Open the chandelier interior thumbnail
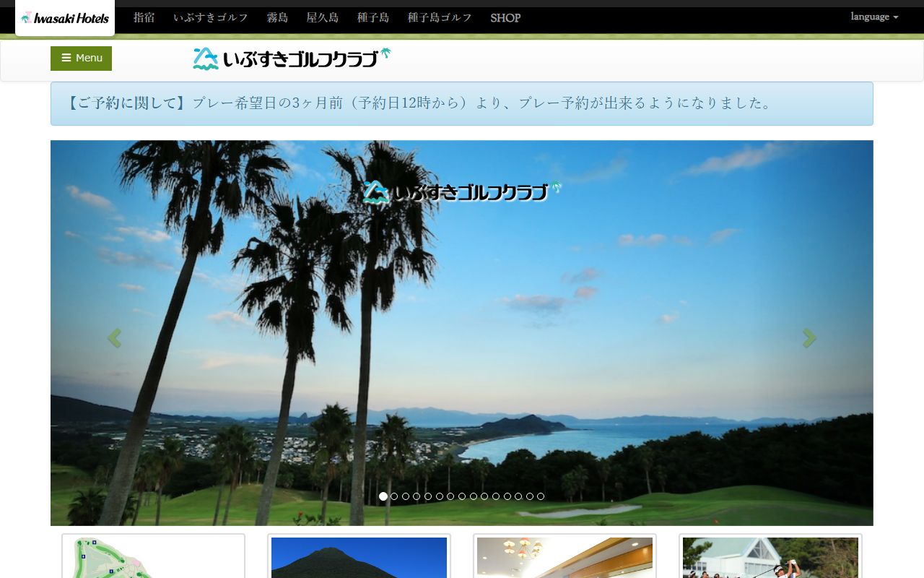This screenshot has width=924, height=578. click(565, 556)
